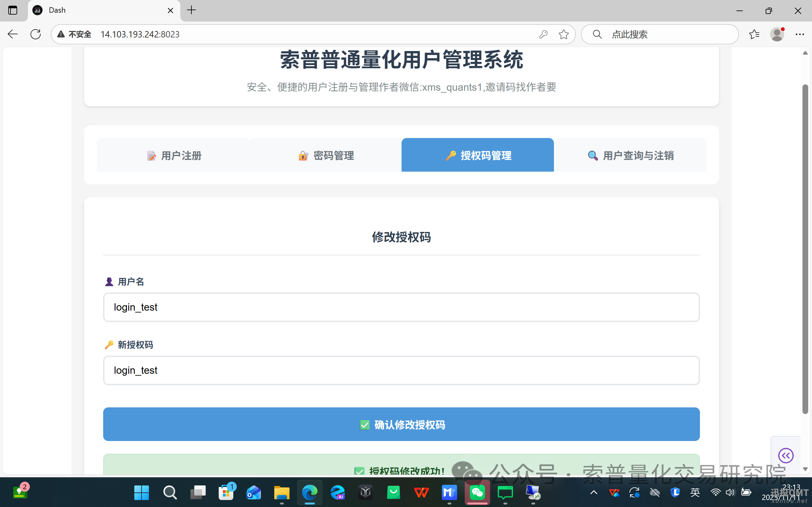
Task: Click the Wi-Fi icon in the system tray
Action: (x=716, y=493)
